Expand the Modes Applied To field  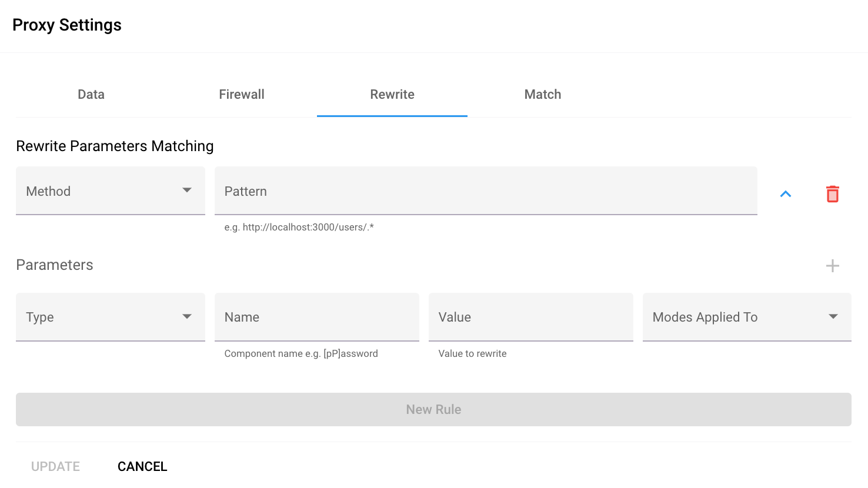(735, 317)
